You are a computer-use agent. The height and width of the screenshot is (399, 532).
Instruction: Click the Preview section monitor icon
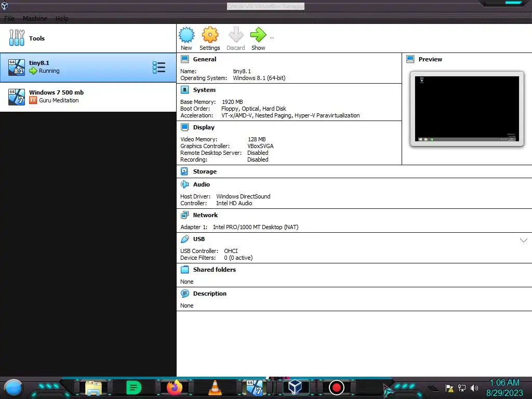point(410,59)
